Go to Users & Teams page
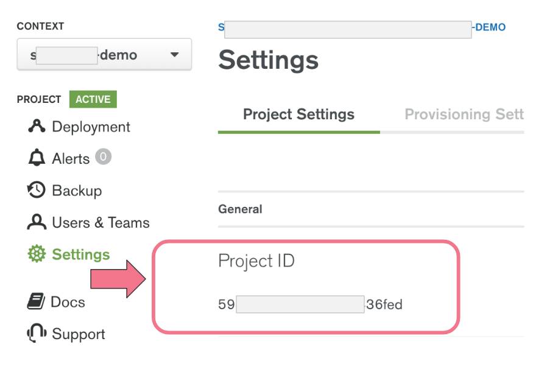The image size is (558, 392). coord(101,223)
